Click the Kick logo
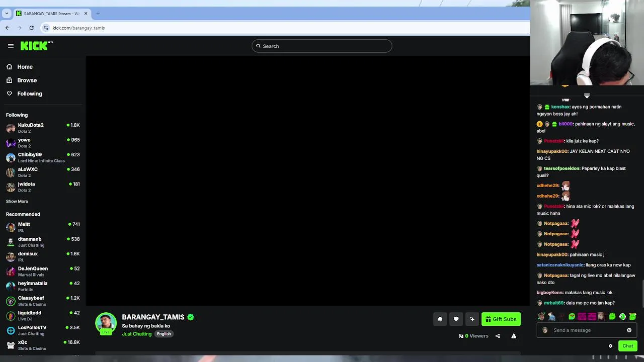The image size is (644, 362). coord(36,46)
